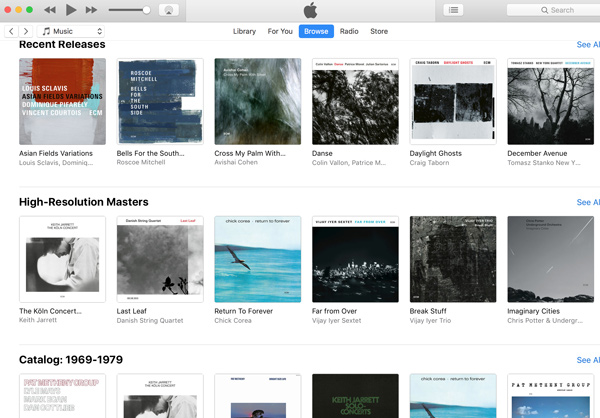Click the Vijay Iyer Trio artist name
Screen dimensions: 600x418
[x=430, y=320]
